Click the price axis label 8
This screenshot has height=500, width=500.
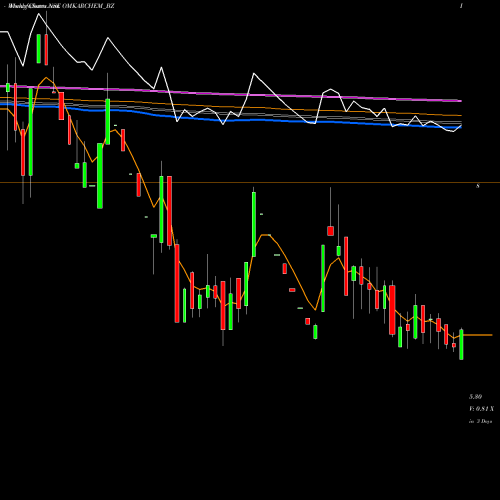pos(478,186)
